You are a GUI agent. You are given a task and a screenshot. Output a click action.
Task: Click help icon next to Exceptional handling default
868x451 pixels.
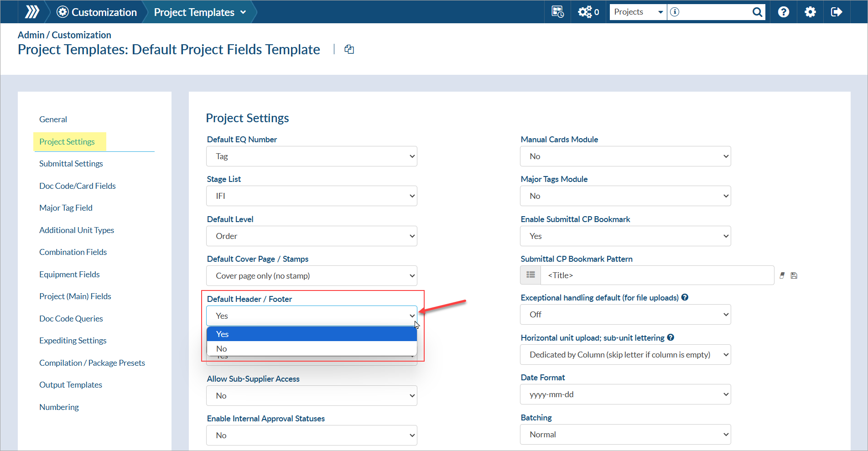(685, 297)
